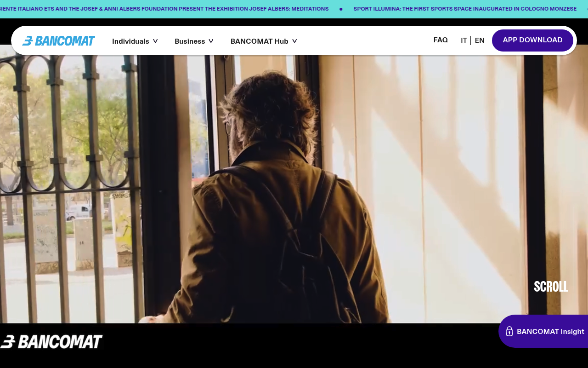Open BANCOMAT Insight button
This screenshot has height=368, width=588.
[x=543, y=331]
